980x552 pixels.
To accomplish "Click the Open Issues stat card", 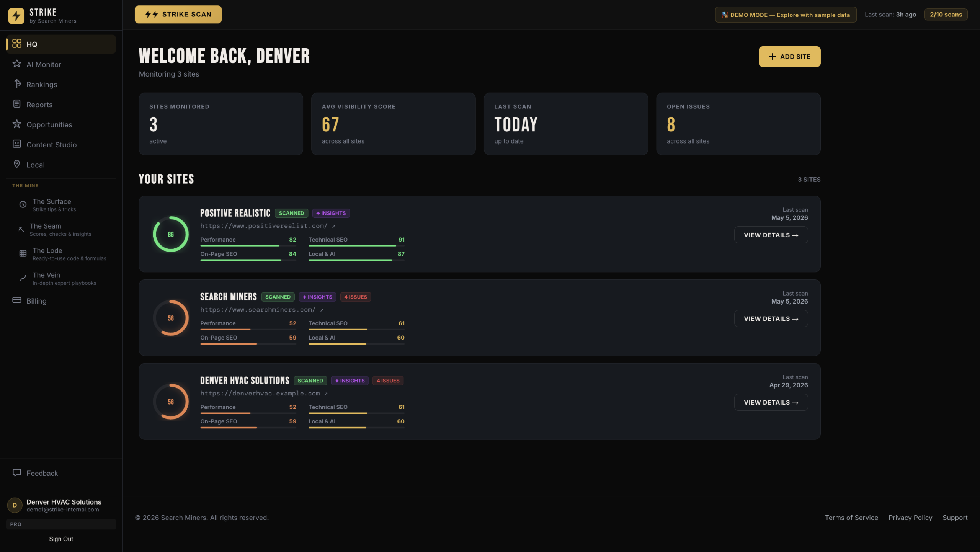I will (x=738, y=124).
